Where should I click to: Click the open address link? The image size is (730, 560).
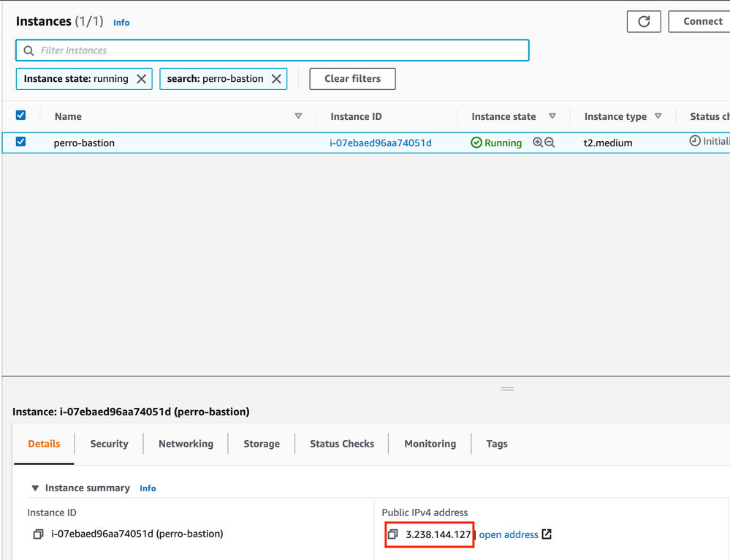click(x=509, y=535)
